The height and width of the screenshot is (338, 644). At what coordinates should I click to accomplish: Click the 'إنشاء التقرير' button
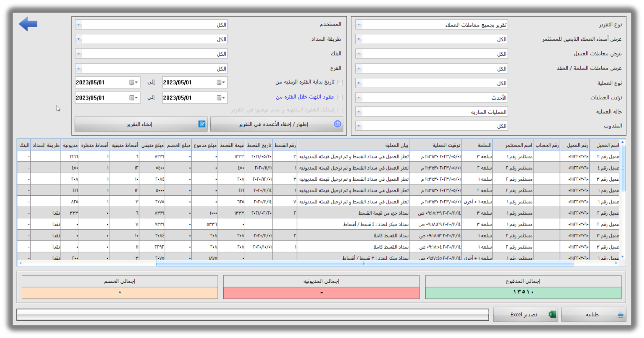click(141, 124)
